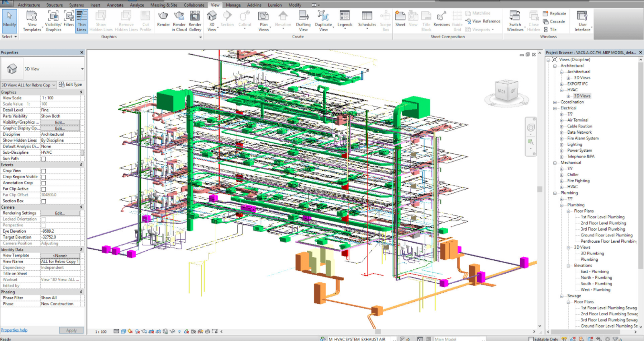The height and width of the screenshot is (341, 644).
Task: Click the View Reference tool
Action: point(483,21)
